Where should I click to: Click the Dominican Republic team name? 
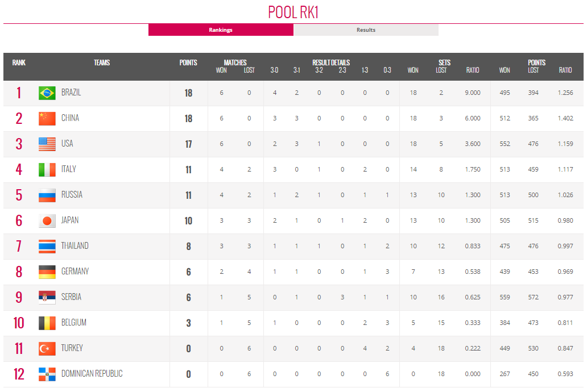click(x=92, y=374)
